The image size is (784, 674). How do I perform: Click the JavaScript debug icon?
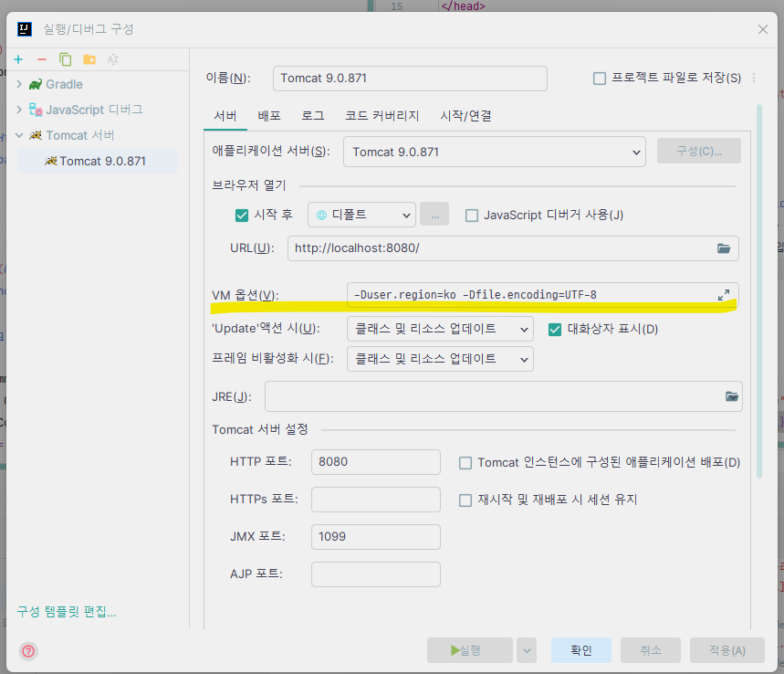pos(36,110)
